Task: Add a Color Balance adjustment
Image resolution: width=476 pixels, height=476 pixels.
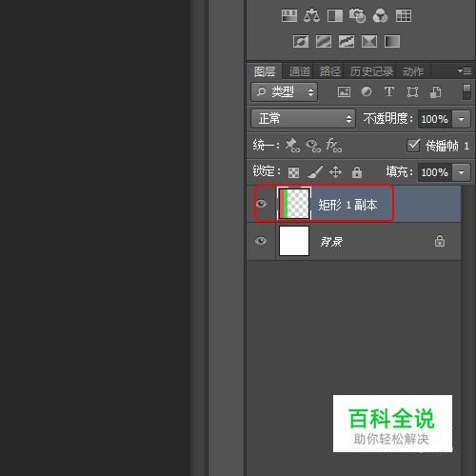Action: (x=311, y=15)
